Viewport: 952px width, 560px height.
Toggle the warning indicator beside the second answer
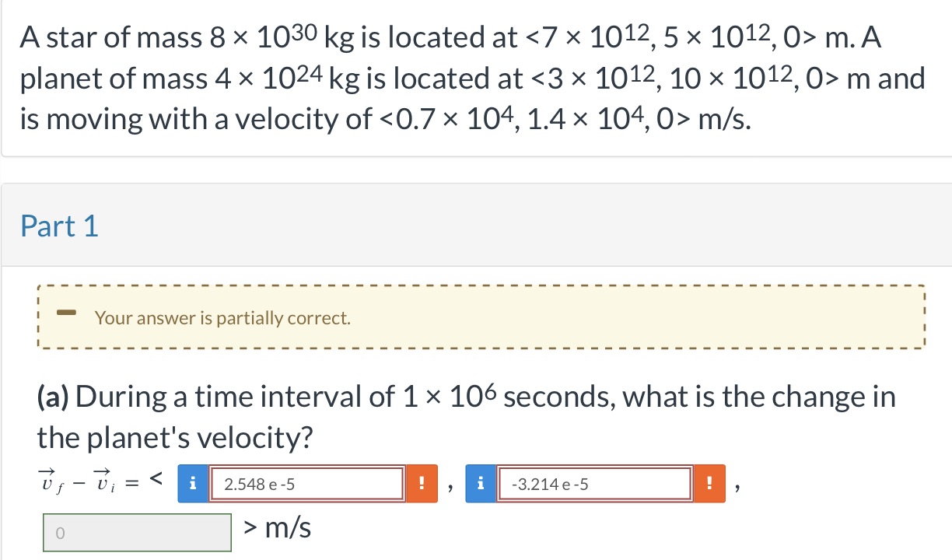pyautogui.click(x=709, y=483)
